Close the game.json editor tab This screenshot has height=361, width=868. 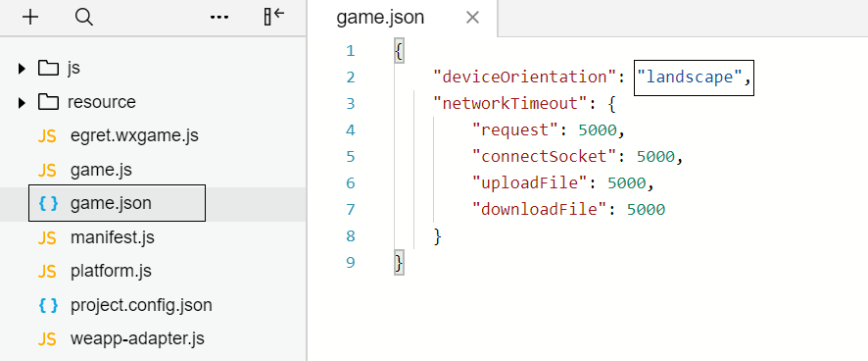[x=472, y=18]
